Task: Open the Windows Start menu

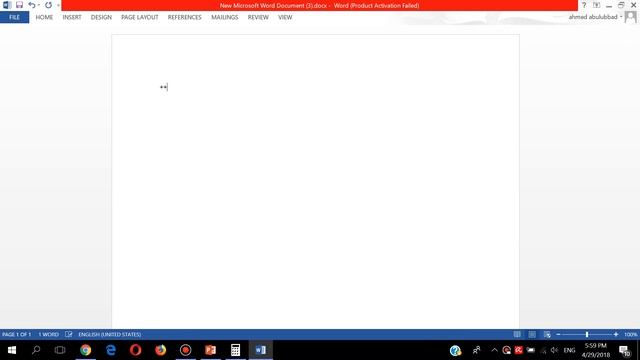Action: pyautogui.click(x=12, y=350)
